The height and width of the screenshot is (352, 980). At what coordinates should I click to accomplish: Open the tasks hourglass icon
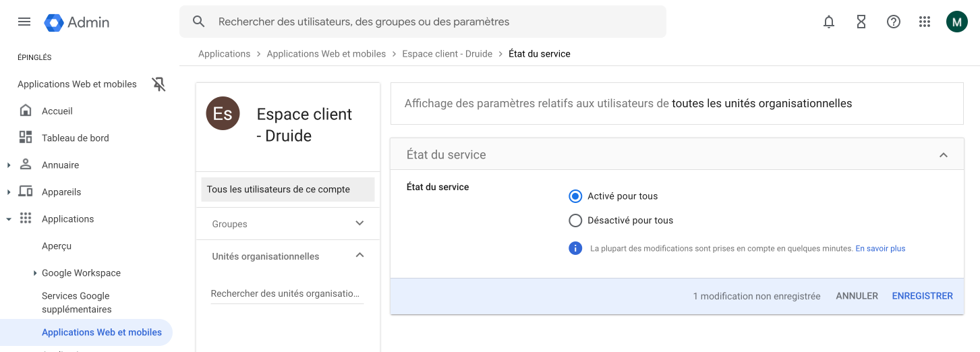point(861,22)
